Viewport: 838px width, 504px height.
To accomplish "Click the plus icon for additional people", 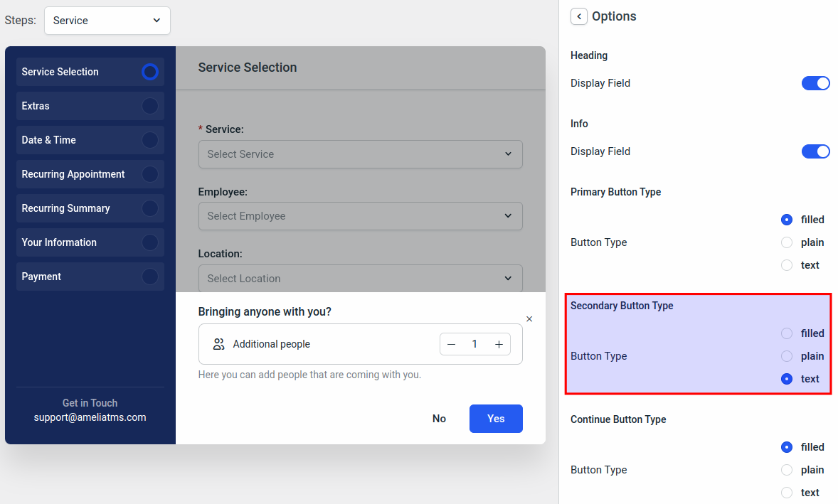I will click(499, 345).
